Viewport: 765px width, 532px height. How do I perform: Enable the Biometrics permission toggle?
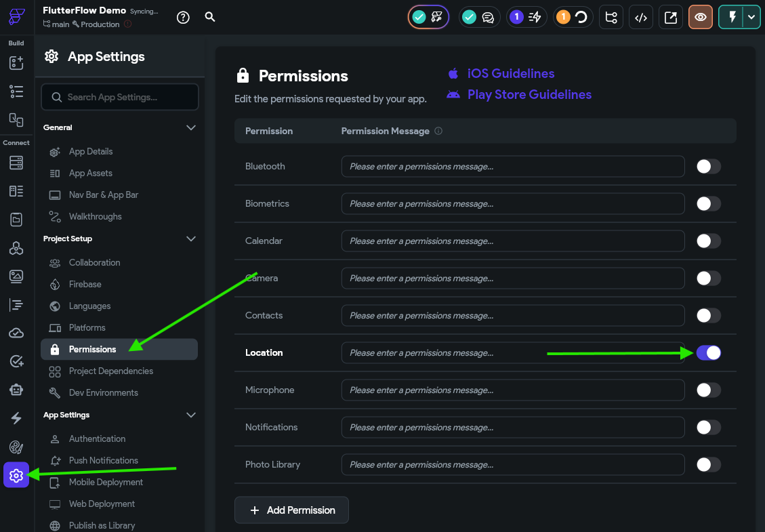click(708, 203)
